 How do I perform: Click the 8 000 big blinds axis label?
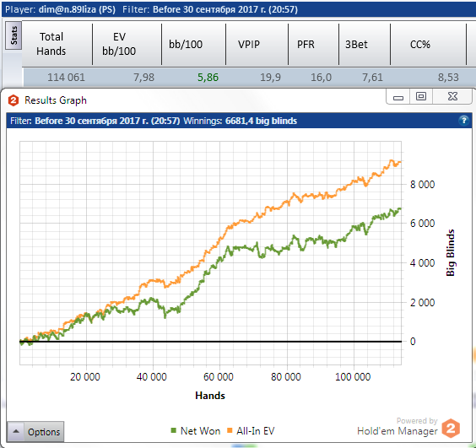[422, 184]
